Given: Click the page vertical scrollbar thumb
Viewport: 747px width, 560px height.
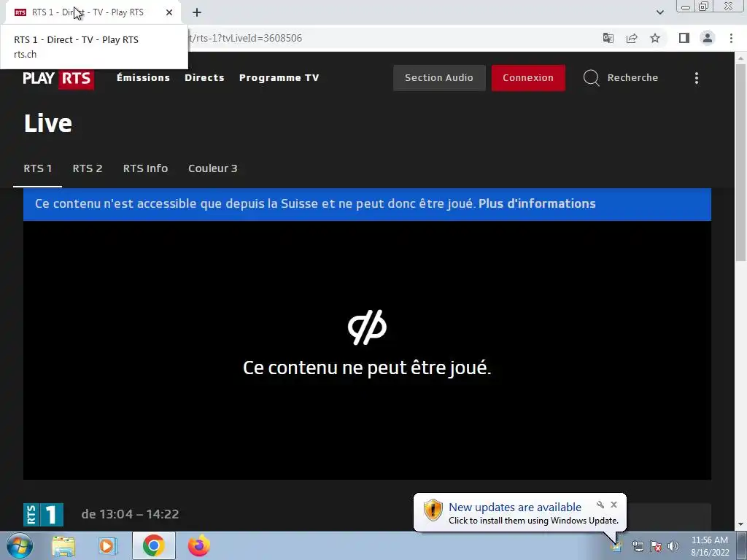Looking at the screenshot, I should click(x=740, y=162).
